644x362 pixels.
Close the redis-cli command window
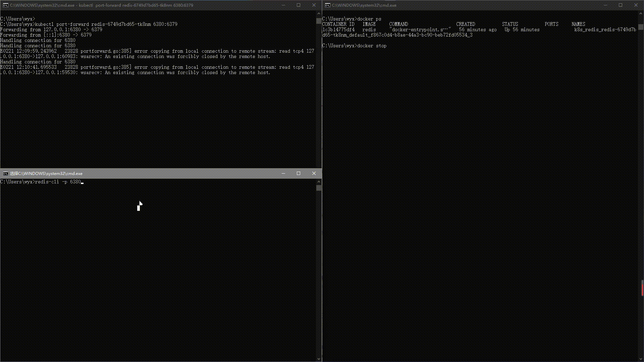point(314,173)
